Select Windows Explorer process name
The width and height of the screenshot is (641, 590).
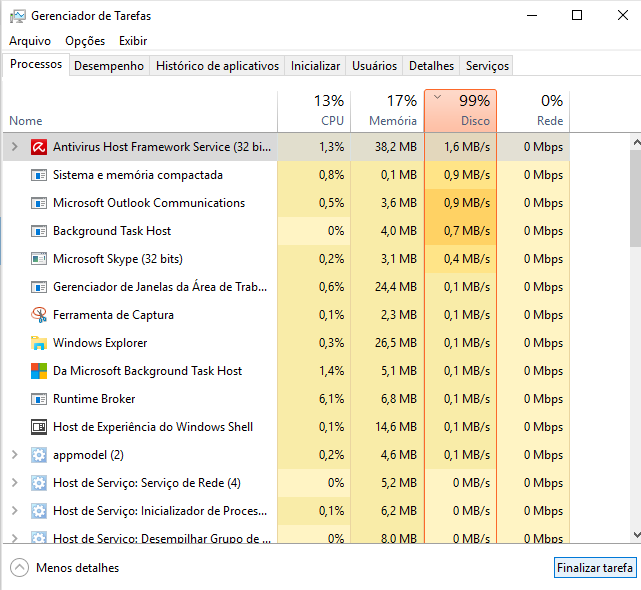(100, 343)
